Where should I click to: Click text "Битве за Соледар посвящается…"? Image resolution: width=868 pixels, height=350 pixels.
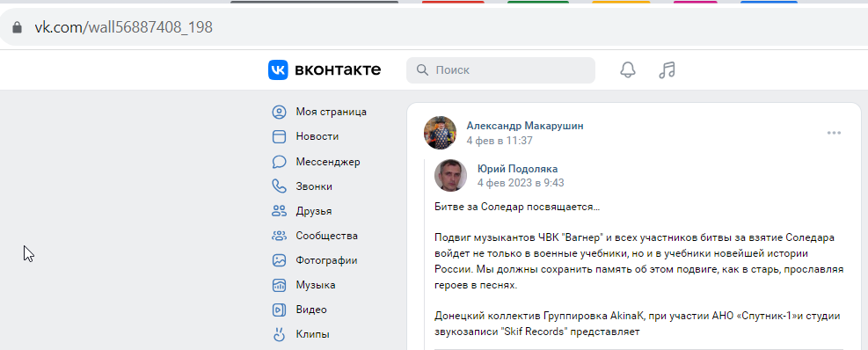coord(517,208)
